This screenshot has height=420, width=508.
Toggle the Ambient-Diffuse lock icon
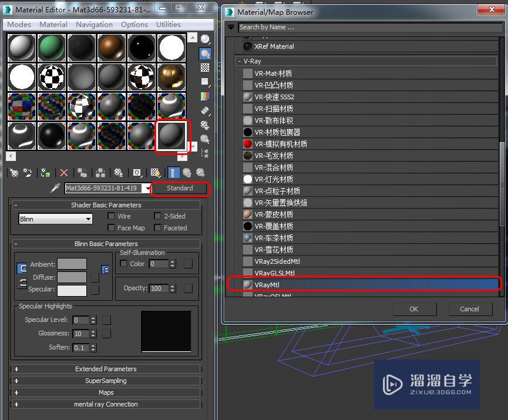pyautogui.click(x=106, y=270)
